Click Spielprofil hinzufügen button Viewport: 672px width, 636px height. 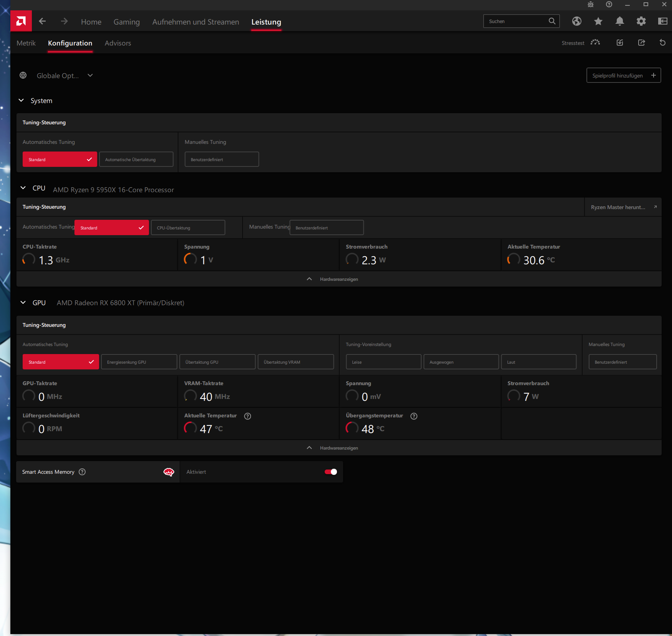[624, 75]
